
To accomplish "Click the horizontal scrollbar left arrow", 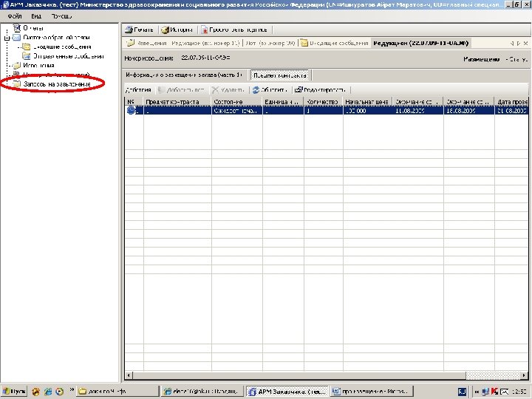I will [x=129, y=375].
